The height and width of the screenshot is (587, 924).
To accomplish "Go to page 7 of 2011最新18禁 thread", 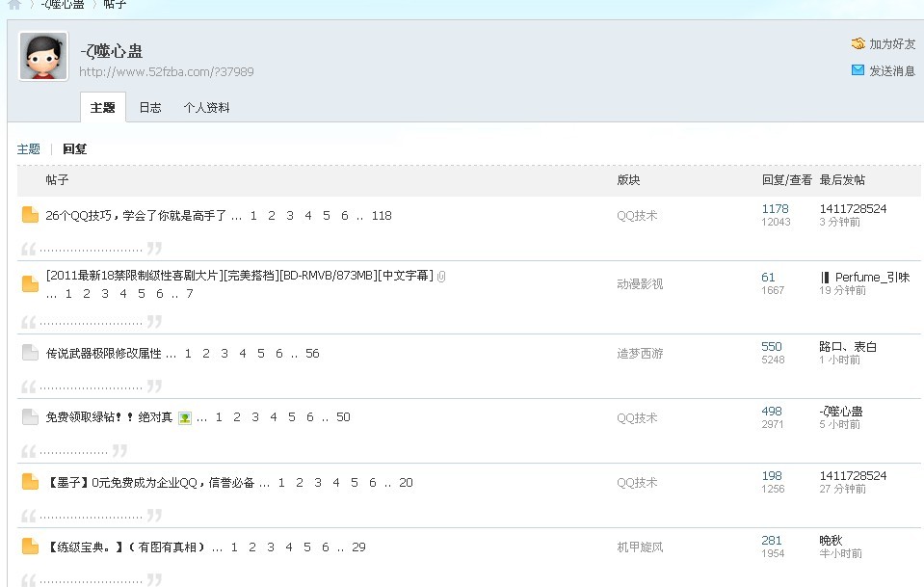I will coord(189,293).
